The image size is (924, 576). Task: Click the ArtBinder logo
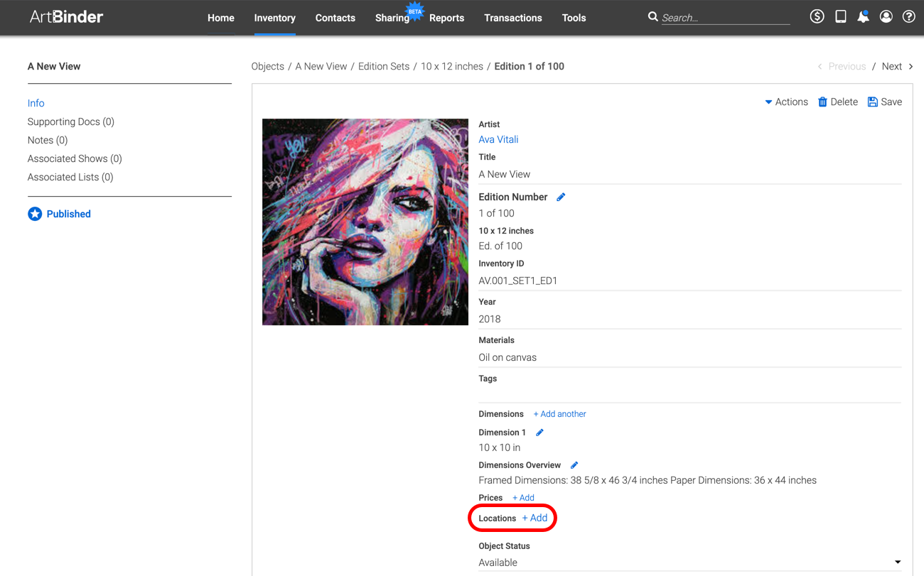(66, 17)
